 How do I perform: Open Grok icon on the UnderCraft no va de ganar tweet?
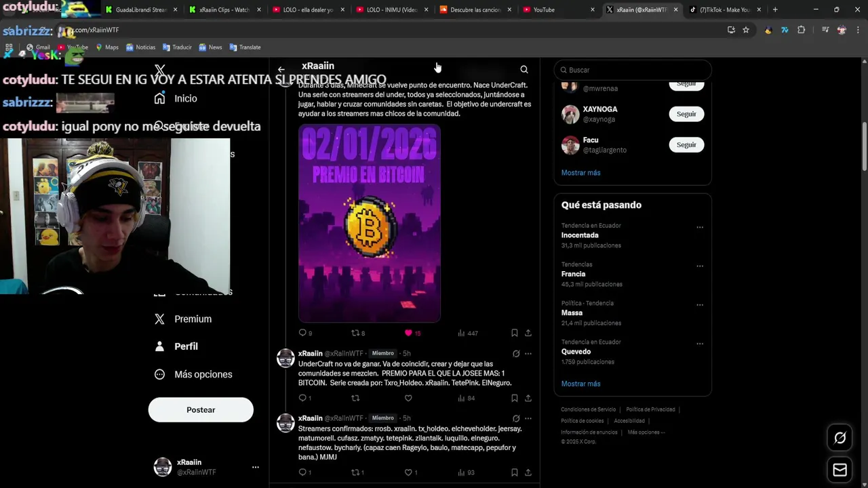[x=516, y=353]
